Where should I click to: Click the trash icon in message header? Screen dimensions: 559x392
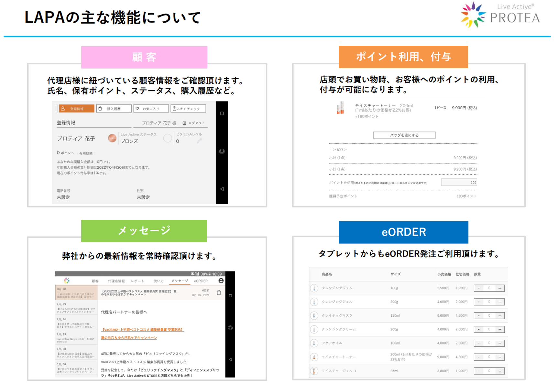pyautogui.click(x=219, y=292)
